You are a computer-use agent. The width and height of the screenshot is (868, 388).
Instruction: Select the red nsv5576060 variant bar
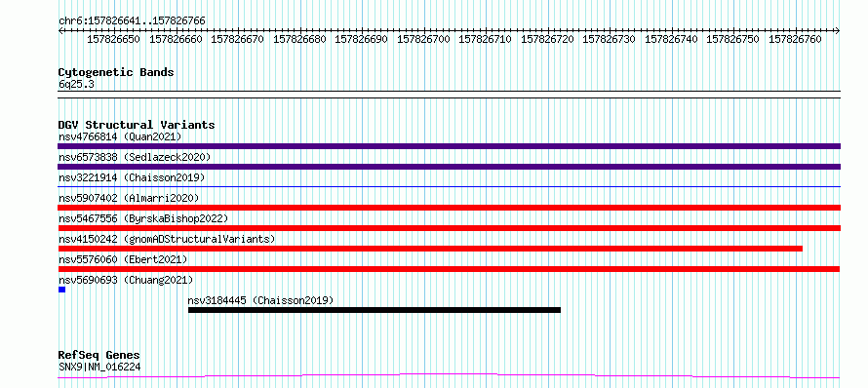pyautogui.click(x=449, y=269)
